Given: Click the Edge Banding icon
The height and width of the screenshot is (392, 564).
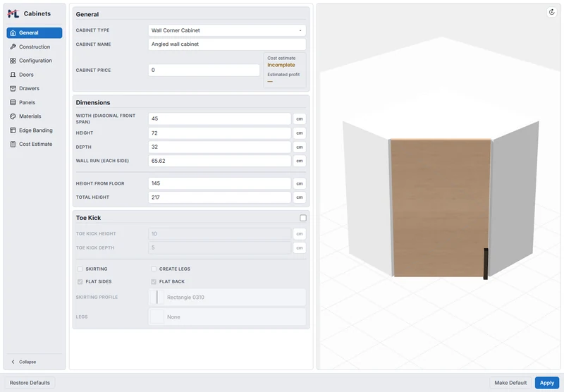Looking at the screenshot, I should [13, 130].
